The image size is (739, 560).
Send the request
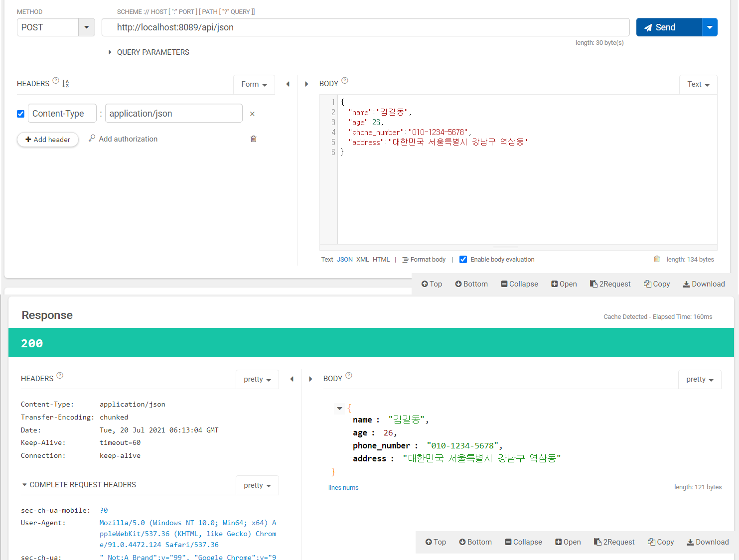[669, 27]
